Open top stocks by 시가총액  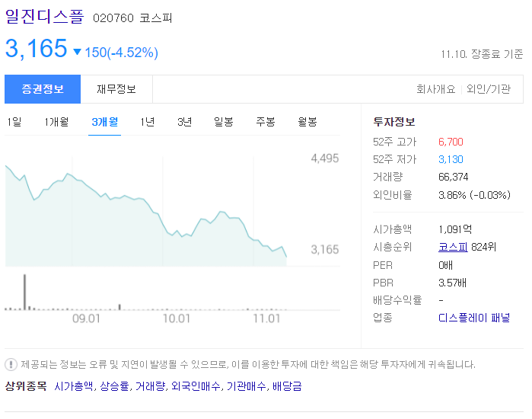[73, 386]
